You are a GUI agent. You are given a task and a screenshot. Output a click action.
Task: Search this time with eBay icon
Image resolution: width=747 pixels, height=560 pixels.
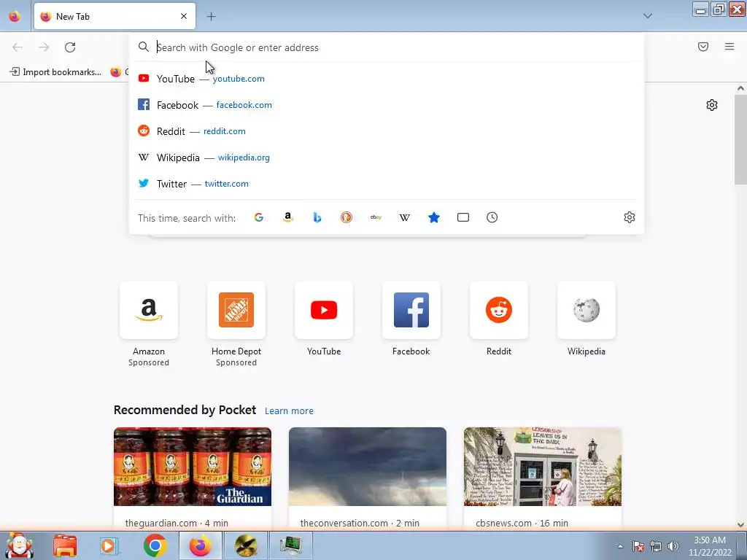376,217
